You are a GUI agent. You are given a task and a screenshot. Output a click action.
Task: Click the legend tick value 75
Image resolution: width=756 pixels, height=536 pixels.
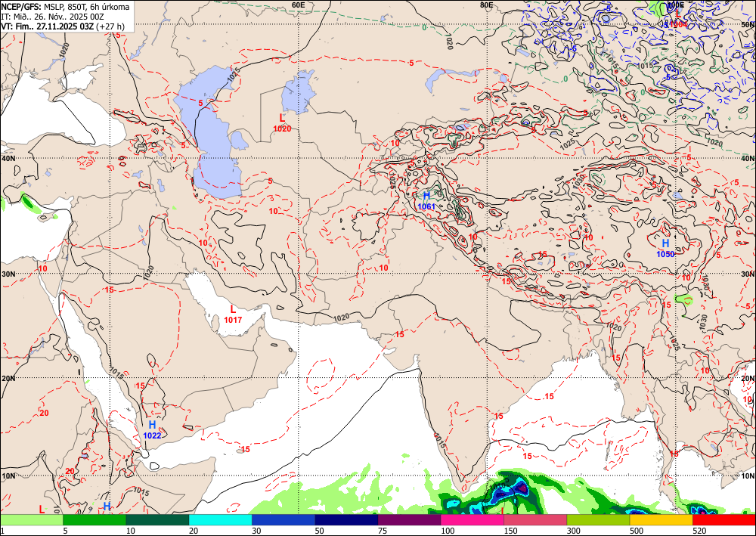384,531
